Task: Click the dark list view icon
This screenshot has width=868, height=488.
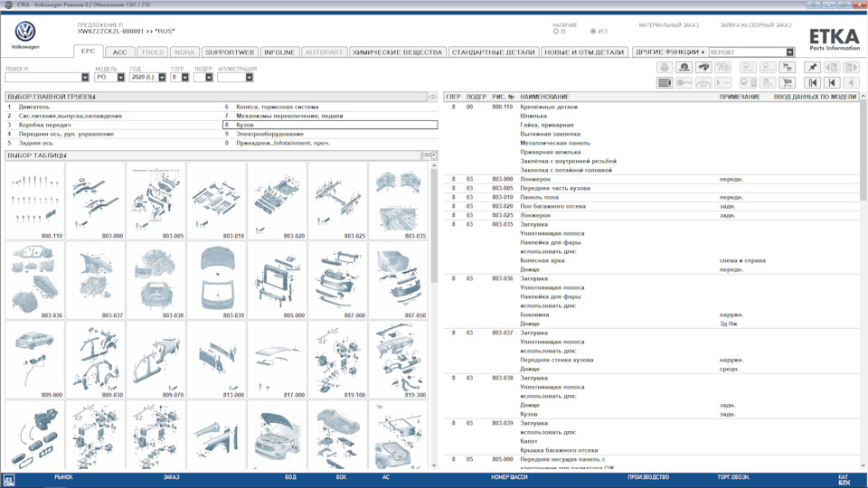Action: coord(665,83)
